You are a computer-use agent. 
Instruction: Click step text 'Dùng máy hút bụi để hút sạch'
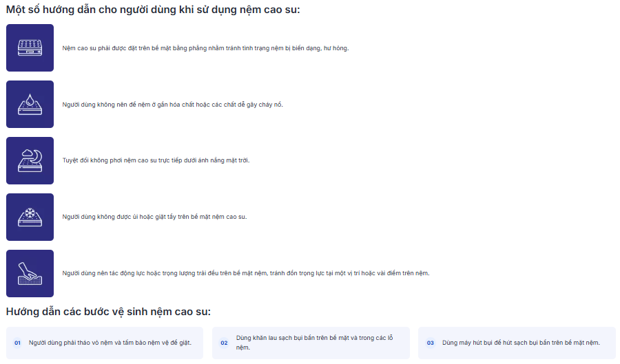tap(521, 343)
